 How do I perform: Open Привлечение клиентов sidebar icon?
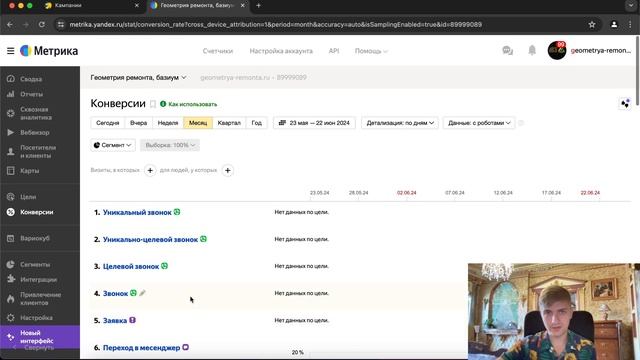(x=11, y=298)
